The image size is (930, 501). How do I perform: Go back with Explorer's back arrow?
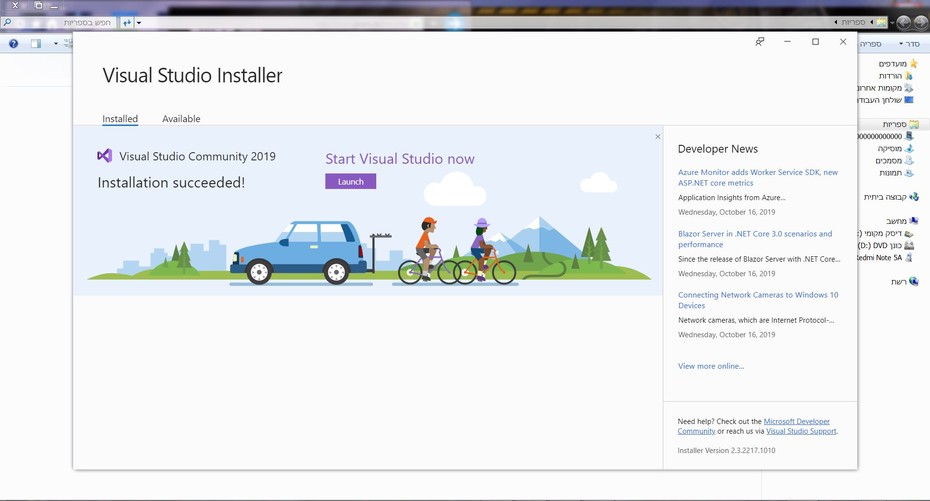point(920,23)
